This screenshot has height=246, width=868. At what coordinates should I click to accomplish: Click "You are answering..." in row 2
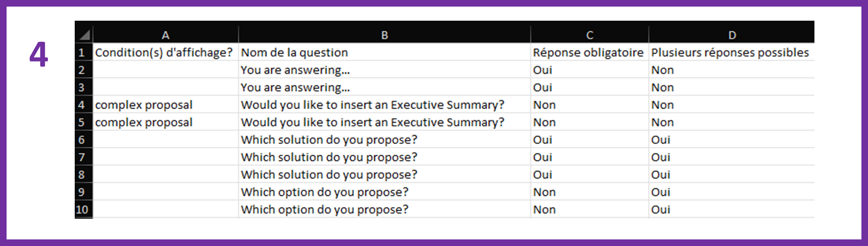[295, 70]
